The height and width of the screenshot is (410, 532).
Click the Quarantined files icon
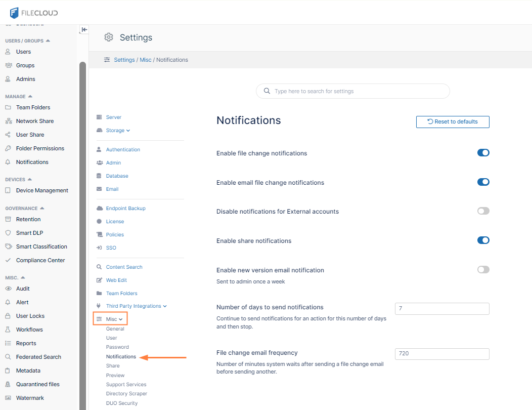point(8,384)
